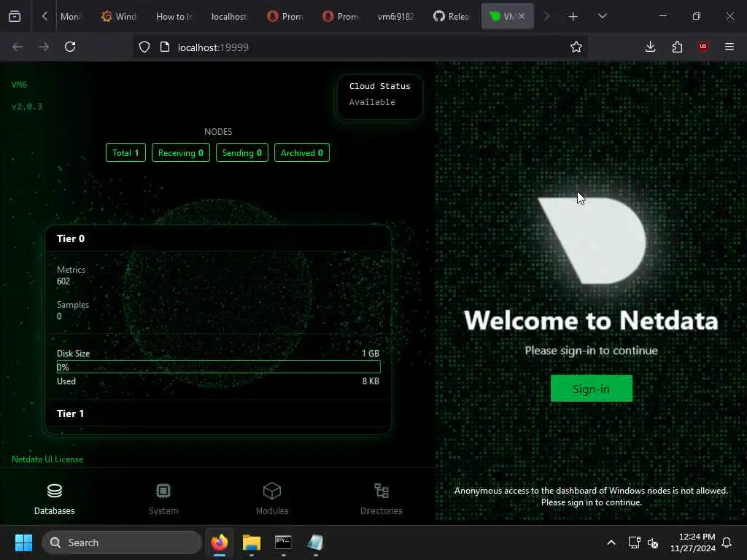Screen dimensions: 747x560
Task: Open the tracking protection shield icon
Action: click(x=144, y=47)
